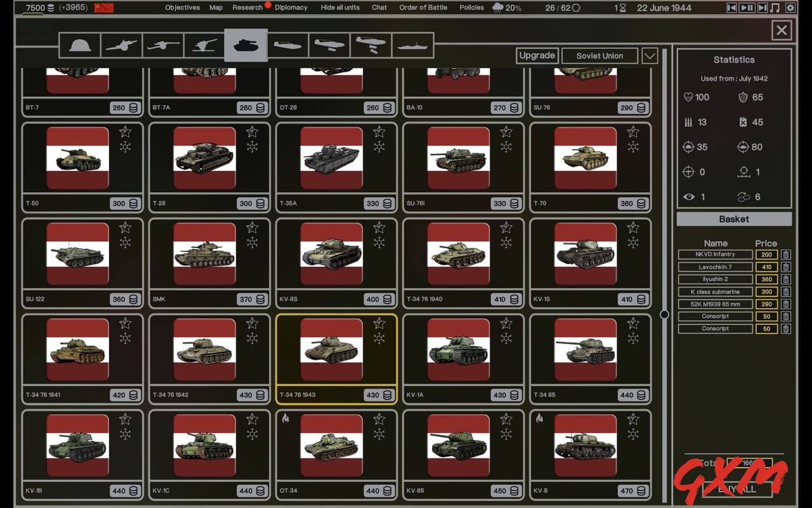The width and height of the screenshot is (812, 508).
Task: Toggle winter camo snowflake on T-34 85
Action: (632, 338)
